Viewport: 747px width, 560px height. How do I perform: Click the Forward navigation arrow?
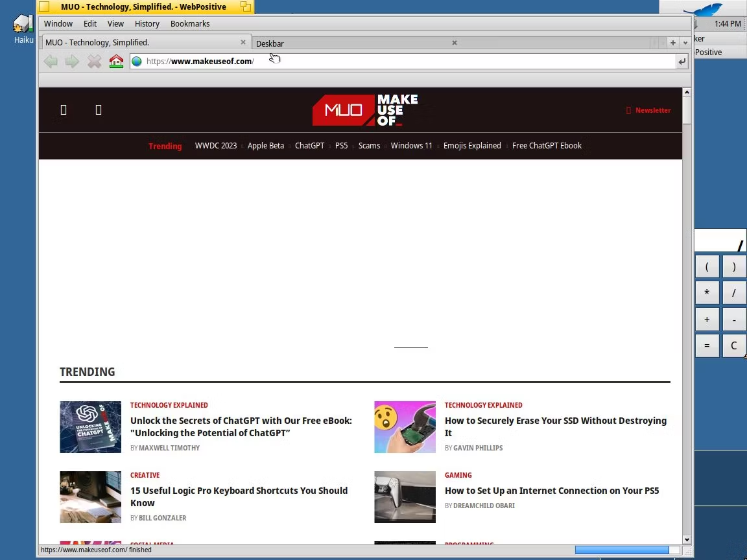72,61
